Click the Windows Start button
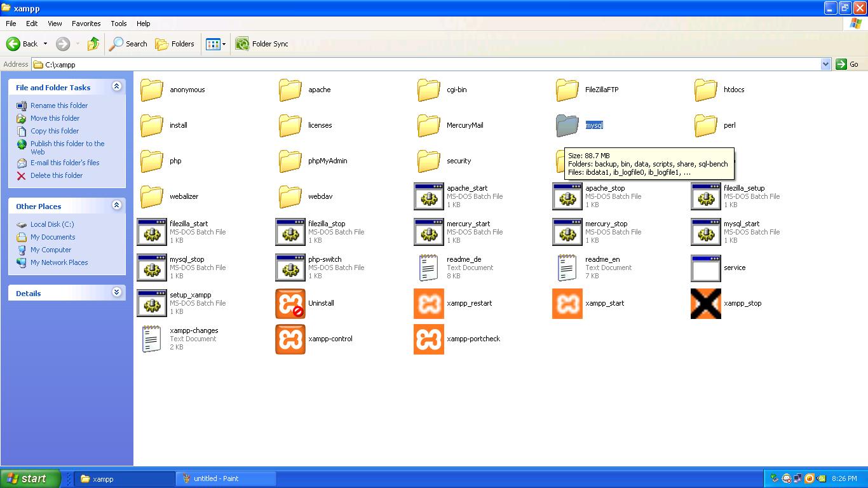The width and height of the screenshot is (868, 488). 31,478
